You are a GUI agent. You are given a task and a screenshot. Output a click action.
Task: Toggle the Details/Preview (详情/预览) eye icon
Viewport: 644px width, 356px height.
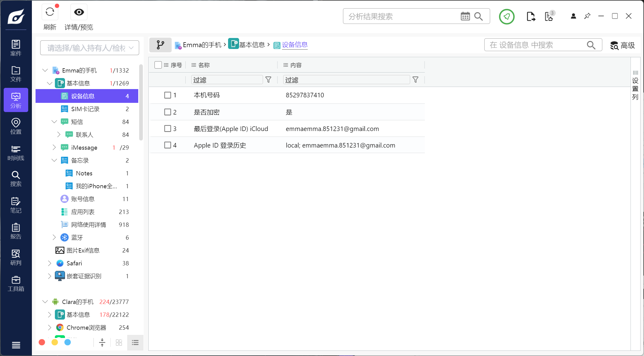[79, 12]
